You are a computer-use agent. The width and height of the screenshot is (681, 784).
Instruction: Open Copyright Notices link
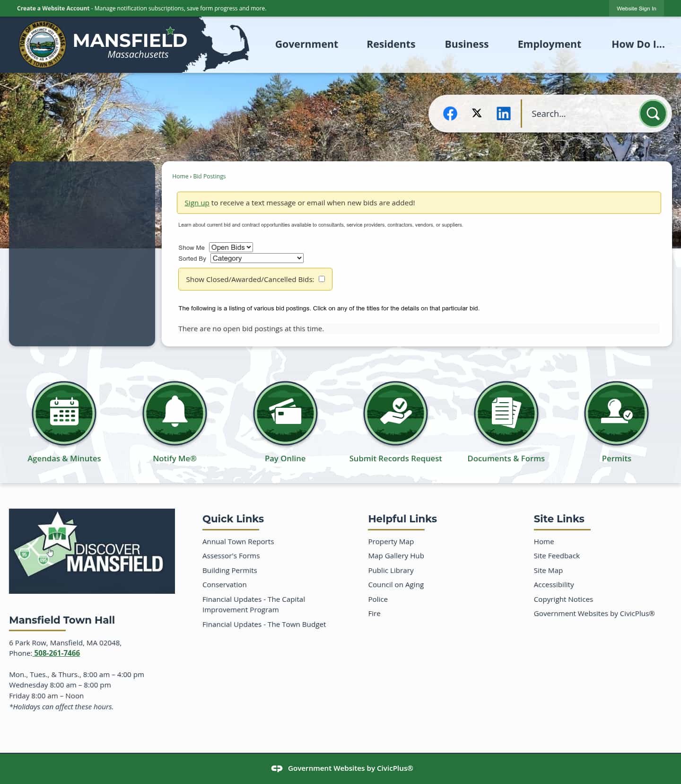coord(563,599)
